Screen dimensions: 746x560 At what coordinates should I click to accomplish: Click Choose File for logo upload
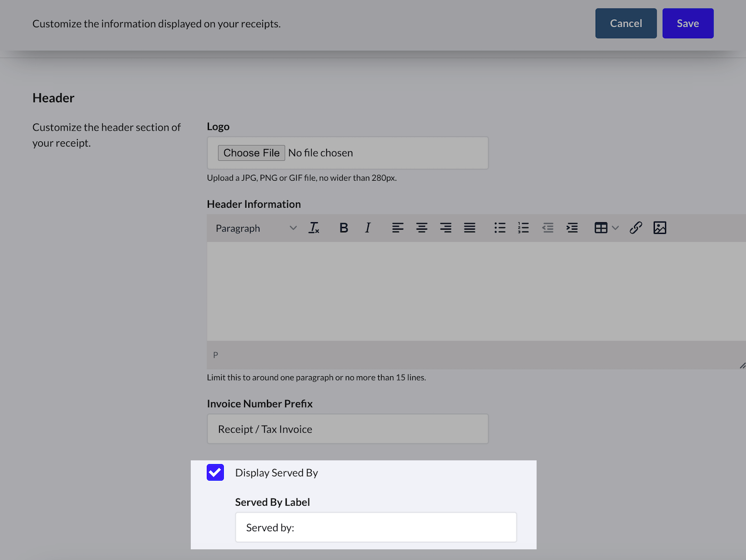pyautogui.click(x=252, y=153)
